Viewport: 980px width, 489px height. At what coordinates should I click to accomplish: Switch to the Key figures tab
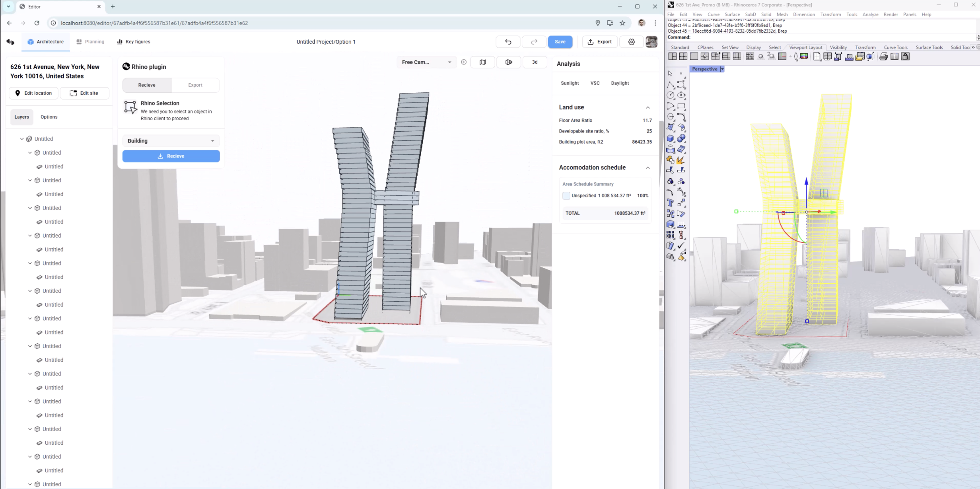pyautogui.click(x=134, y=42)
